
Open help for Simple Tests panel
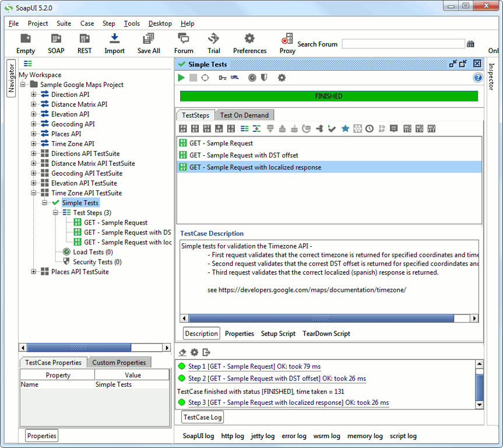coord(478,78)
